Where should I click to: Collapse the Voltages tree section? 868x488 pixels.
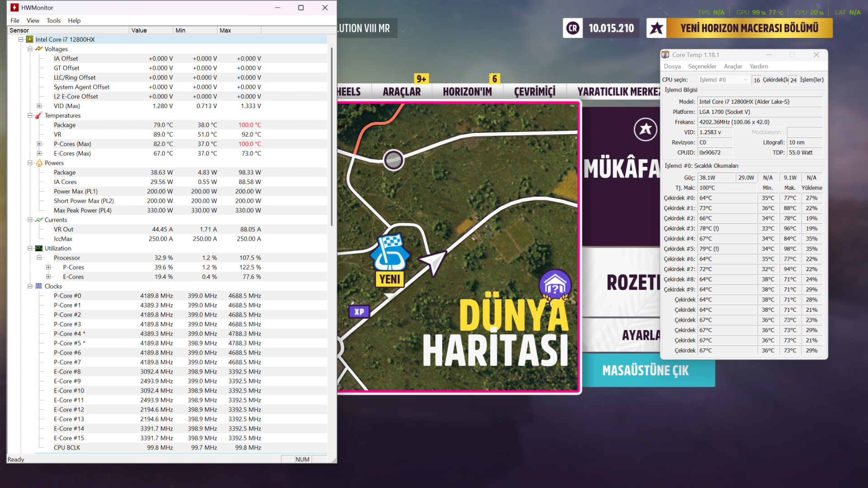(x=30, y=49)
